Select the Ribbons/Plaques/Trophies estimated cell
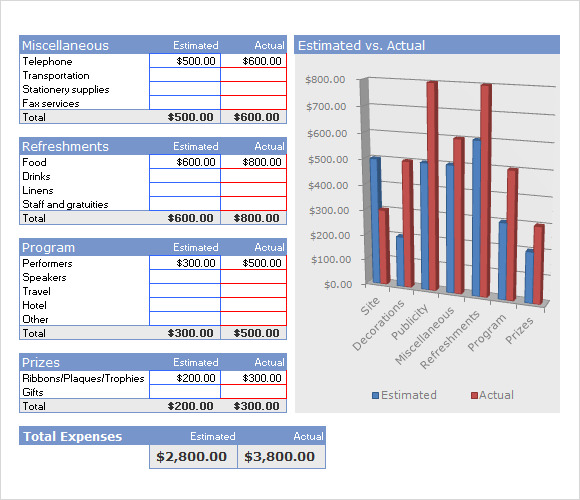Screen dimensions: 580x500 [185, 378]
